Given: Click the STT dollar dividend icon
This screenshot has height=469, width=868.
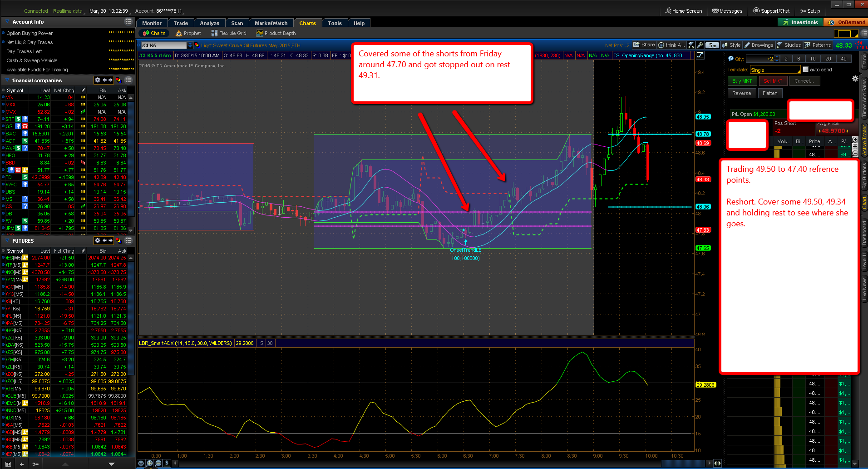Looking at the screenshot, I should pos(19,119).
